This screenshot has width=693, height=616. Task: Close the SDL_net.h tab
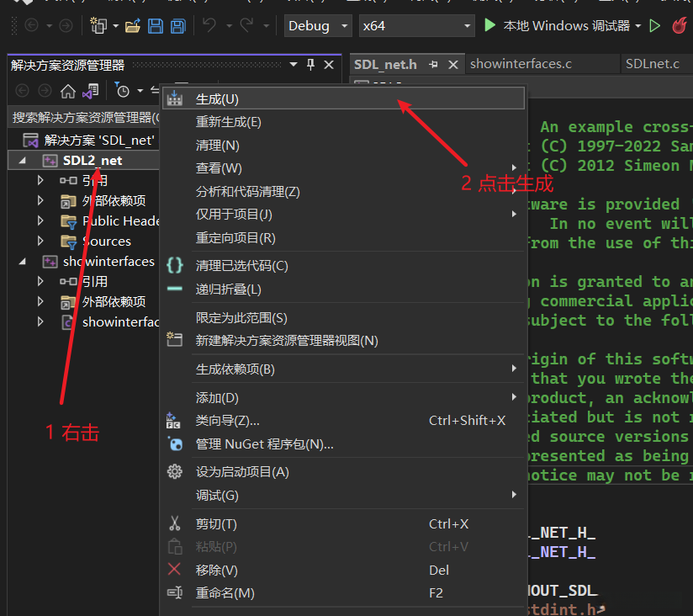pyautogui.click(x=453, y=65)
